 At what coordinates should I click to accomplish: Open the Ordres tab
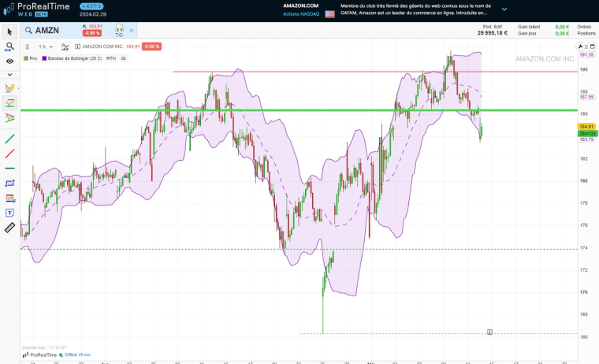click(584, 27)
